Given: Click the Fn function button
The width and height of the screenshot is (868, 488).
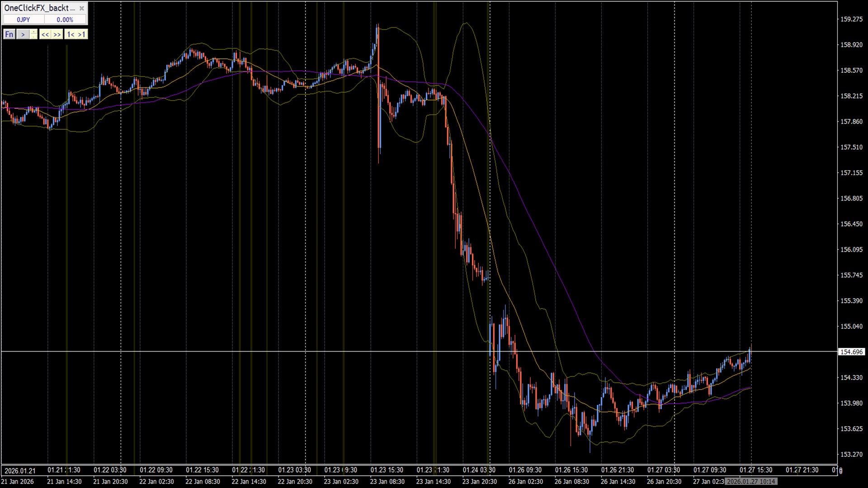Looking at the screenshot, I should tap(9, 34).
